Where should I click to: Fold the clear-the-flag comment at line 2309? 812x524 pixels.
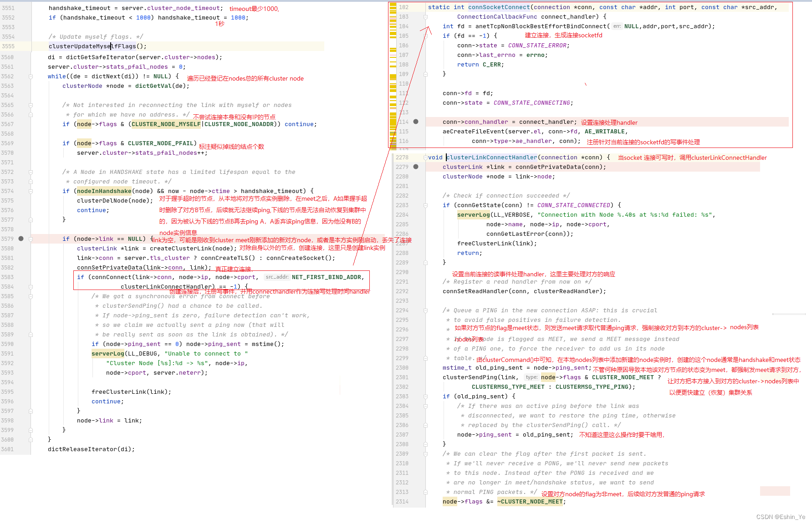click(426, 454)
